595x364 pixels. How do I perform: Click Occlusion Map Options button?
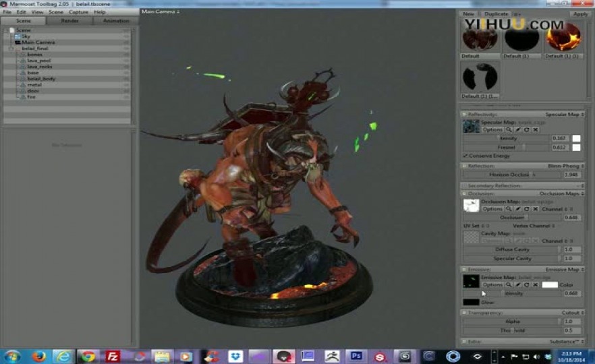coord(492,209)
